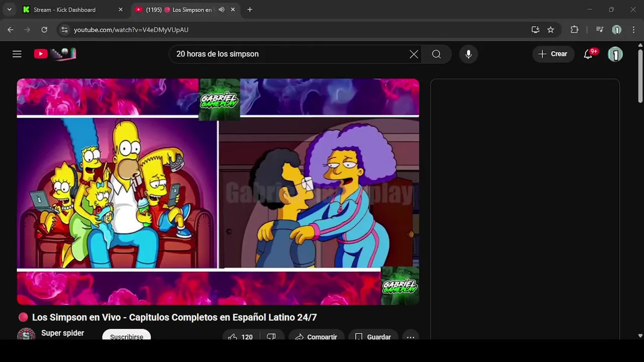Click the video title text
The height and width of the screenshot is (362, 644).
pos(175,317)
